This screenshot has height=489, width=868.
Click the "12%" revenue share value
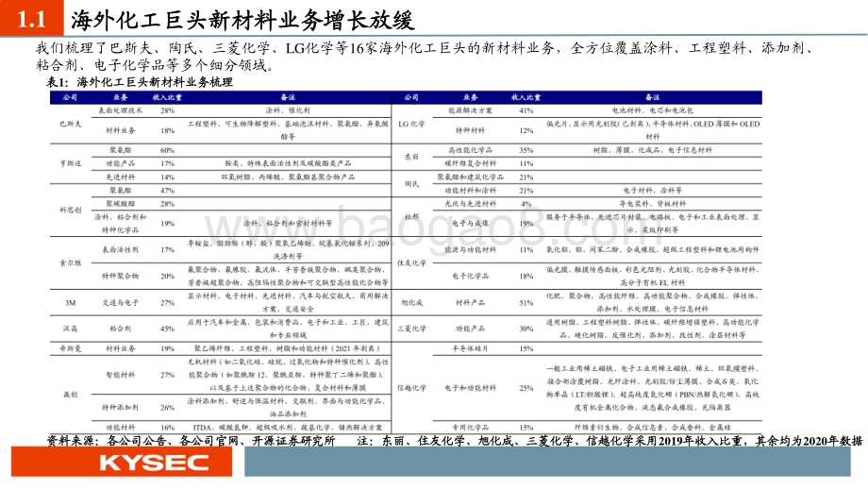[526, 130]
